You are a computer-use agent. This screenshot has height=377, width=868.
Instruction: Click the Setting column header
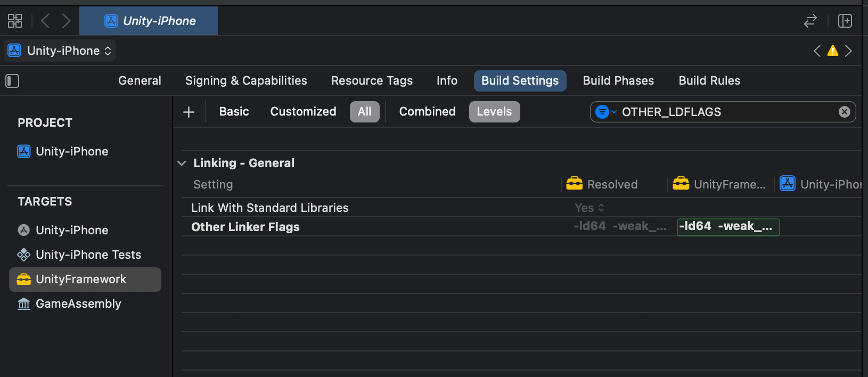click(213, 184)
